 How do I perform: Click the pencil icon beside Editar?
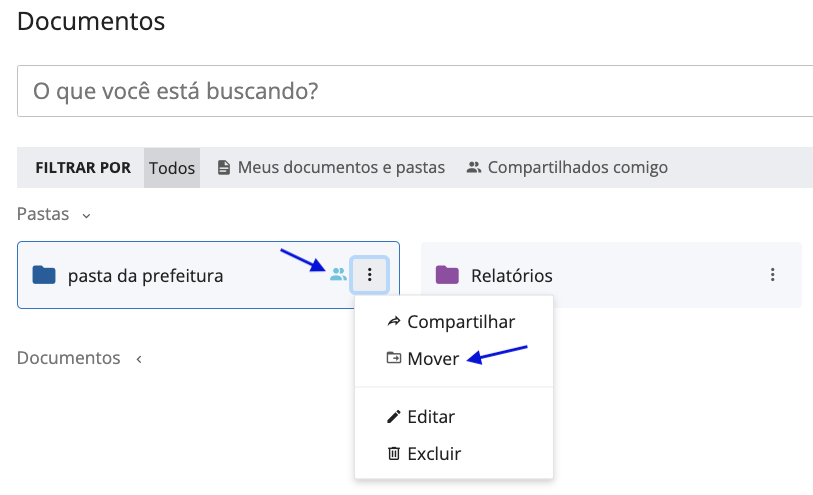pos(394,416)
